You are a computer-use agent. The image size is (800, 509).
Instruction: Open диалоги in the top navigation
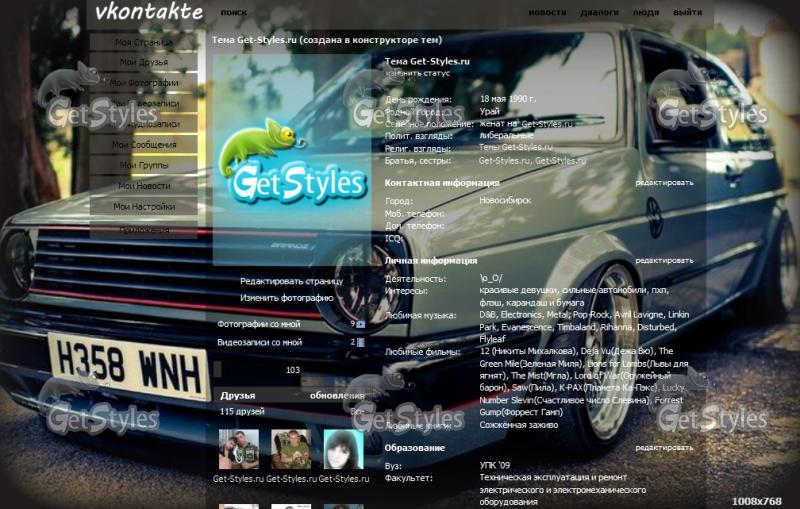click(x=600, y=13)
